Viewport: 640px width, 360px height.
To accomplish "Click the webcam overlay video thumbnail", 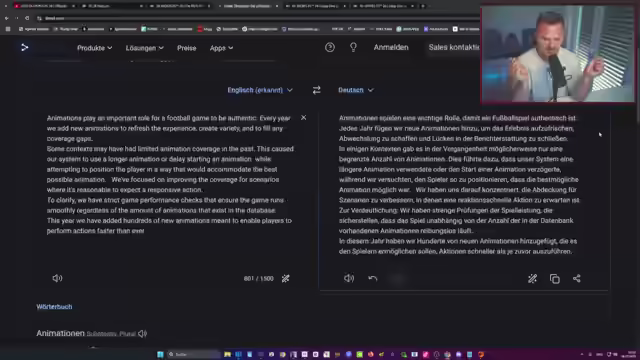I will [558, 54].
